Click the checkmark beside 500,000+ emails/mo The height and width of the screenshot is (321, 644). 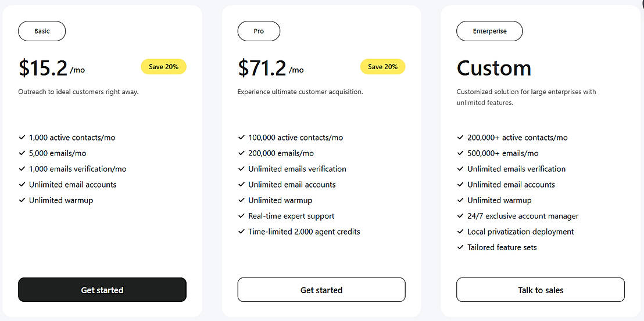coord(460,153)
